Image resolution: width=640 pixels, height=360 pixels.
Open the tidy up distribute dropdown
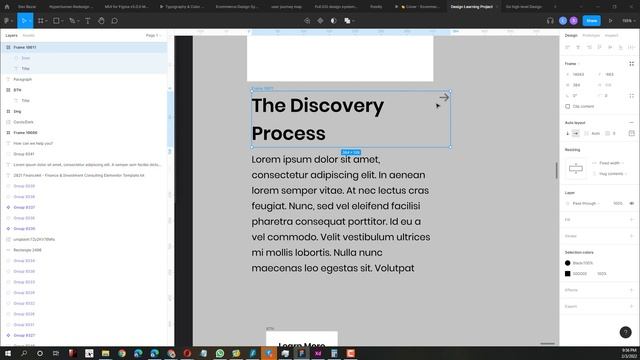coord(631,47)
